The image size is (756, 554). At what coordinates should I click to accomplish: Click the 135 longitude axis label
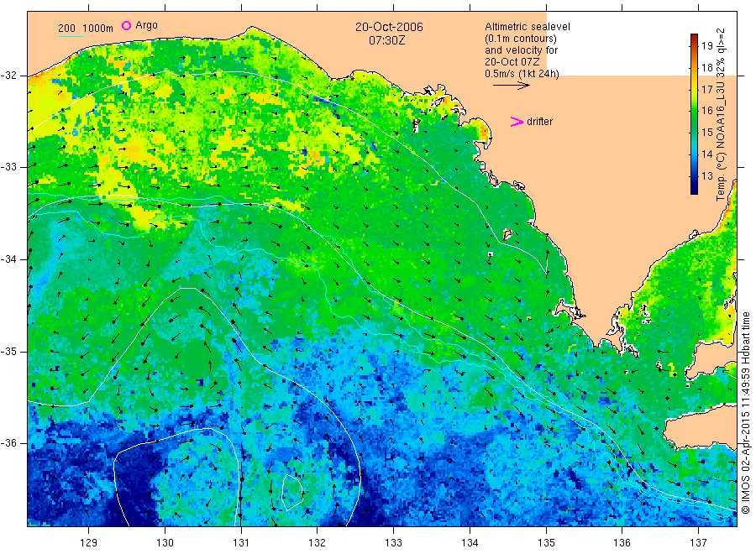click(x=546, y=543)
